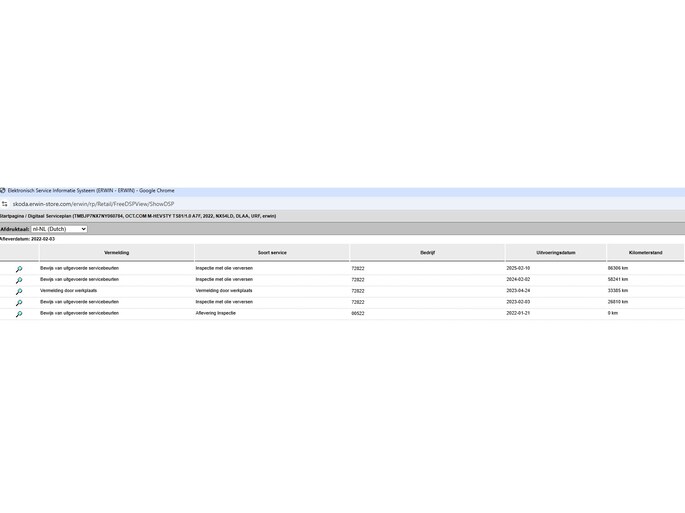Viewport: 685px width, 513px height.
Task: Click the skoda.erwin-store.com address bar URL
Action: (x=92, y=204)
